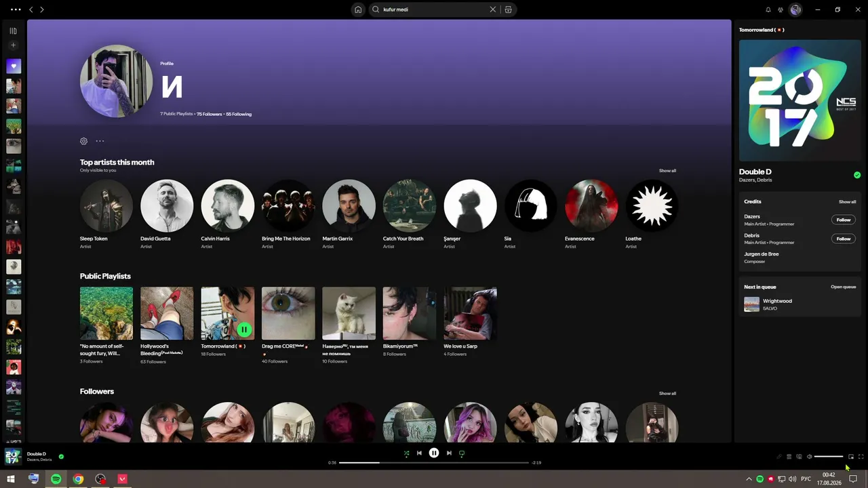Screen dimensions: 868x488
Task: Open the Bring Me The Horizon artist
Action: click(288, 214)
